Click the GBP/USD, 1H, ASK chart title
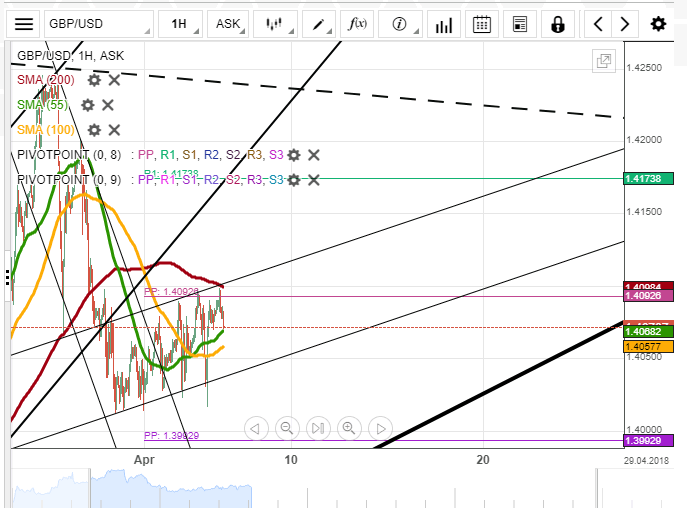 click(71, 56)
